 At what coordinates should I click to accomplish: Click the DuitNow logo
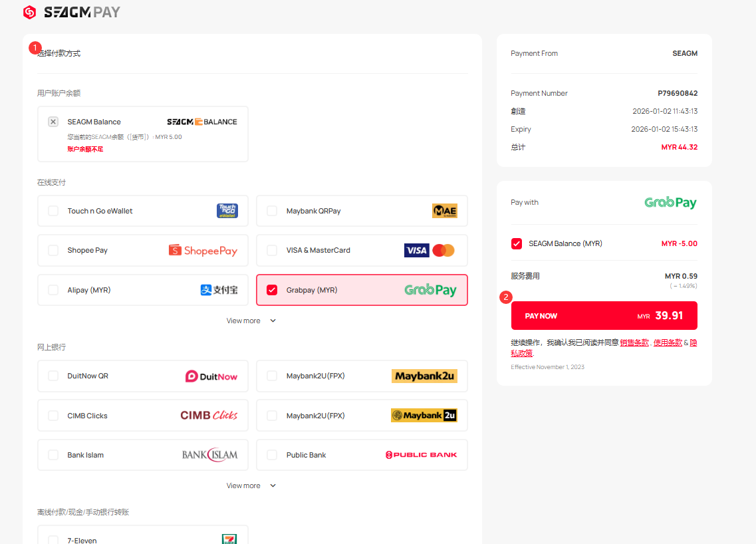tap(211, 376)
